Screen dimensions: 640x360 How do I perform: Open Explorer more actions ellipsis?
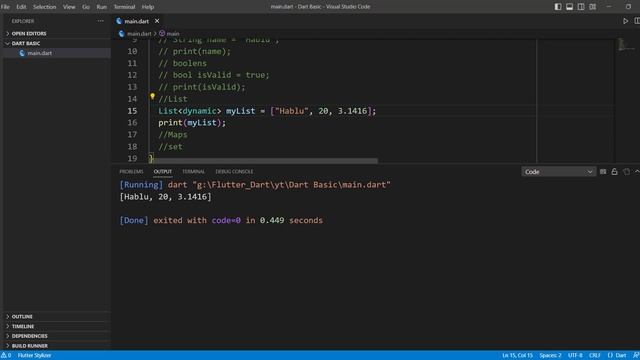click(100, 21)
